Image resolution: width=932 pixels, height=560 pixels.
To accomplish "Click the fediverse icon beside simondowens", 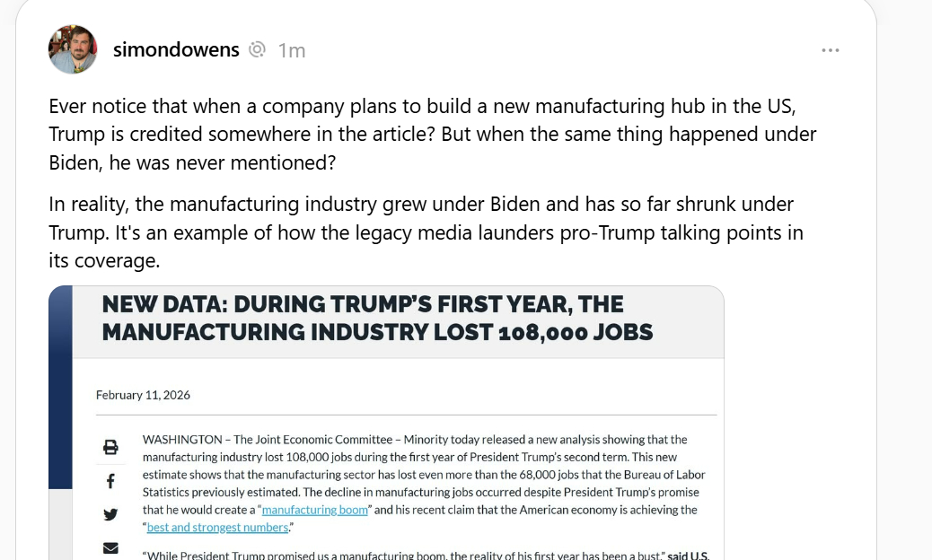I will click(x=257, y=49).
